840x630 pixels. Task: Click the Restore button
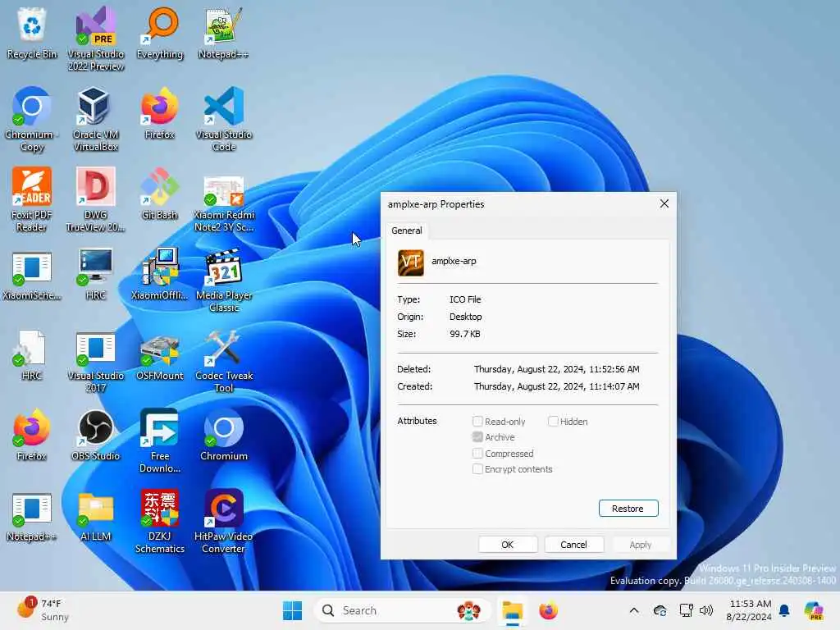[628, 509]
